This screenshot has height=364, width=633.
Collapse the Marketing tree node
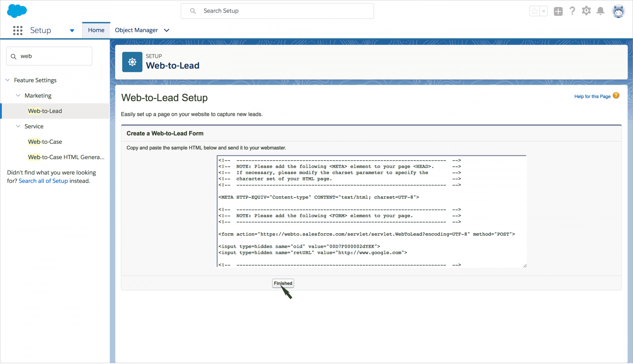pyautogui.click(x=18, y=96)
